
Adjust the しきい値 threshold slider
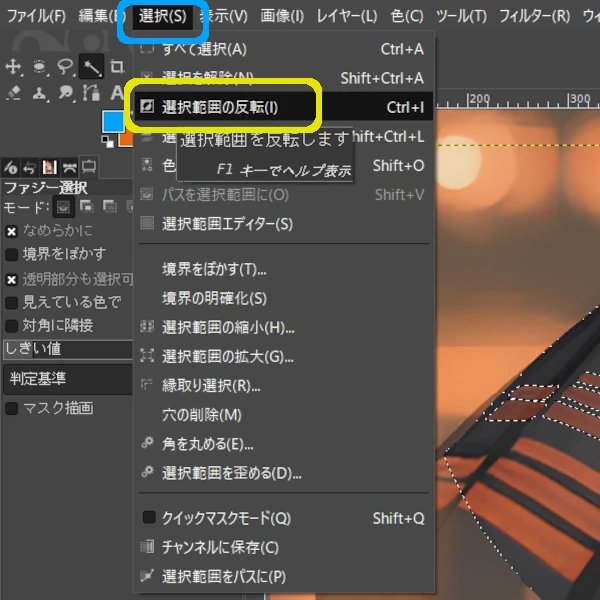tap(68, 349)
